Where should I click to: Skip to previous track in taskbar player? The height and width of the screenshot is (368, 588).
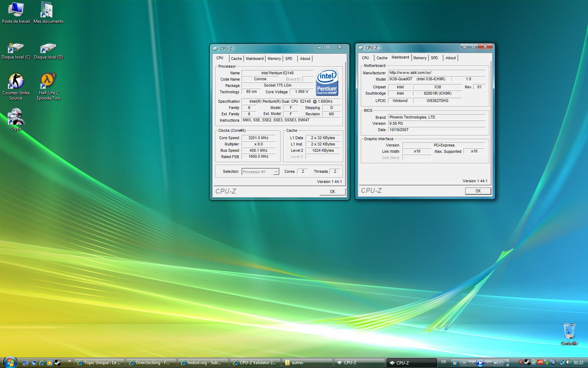(471, 363)
